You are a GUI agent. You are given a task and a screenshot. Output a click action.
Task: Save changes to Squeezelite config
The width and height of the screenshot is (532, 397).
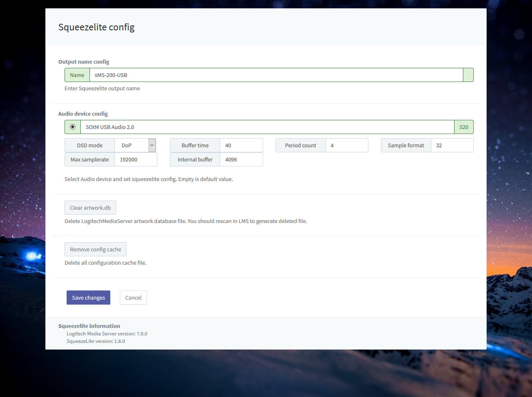[x=88, y=298]
